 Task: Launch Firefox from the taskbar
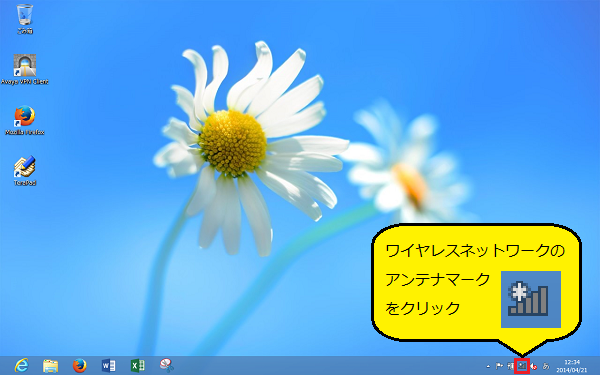80,366
